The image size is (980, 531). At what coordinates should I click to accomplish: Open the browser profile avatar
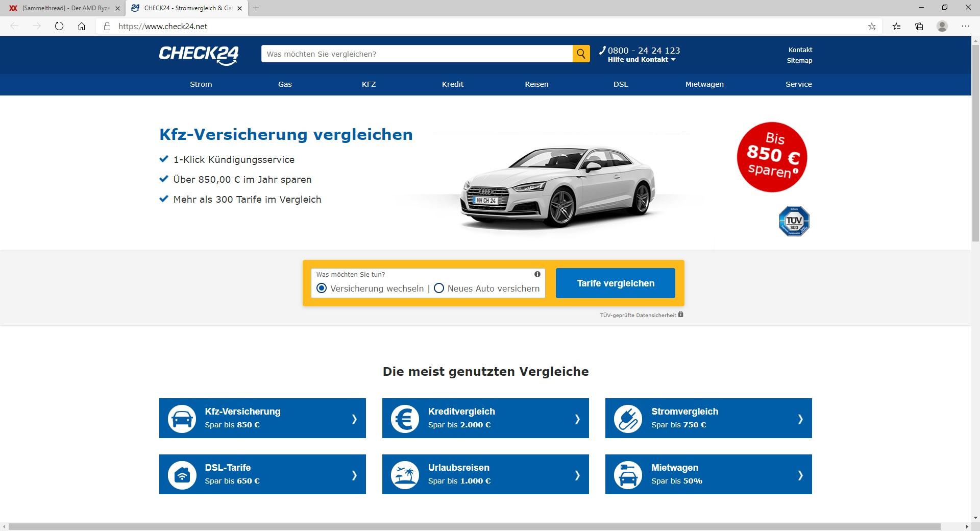click(942, 26)
